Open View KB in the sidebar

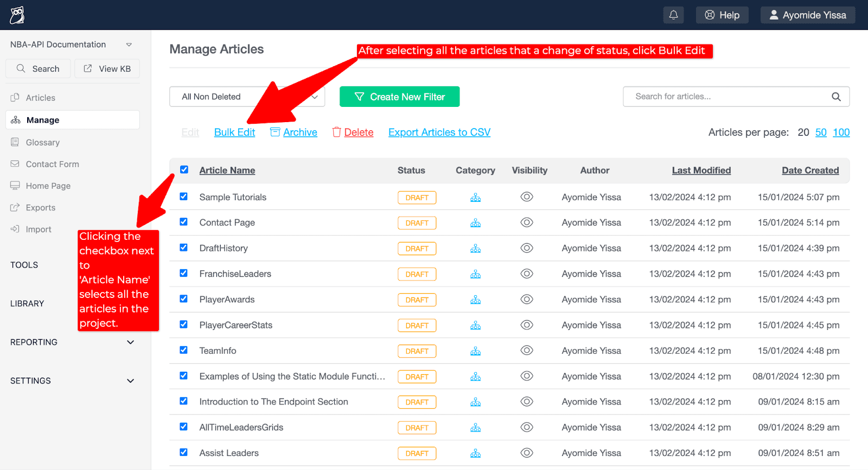tap(107, 68)
